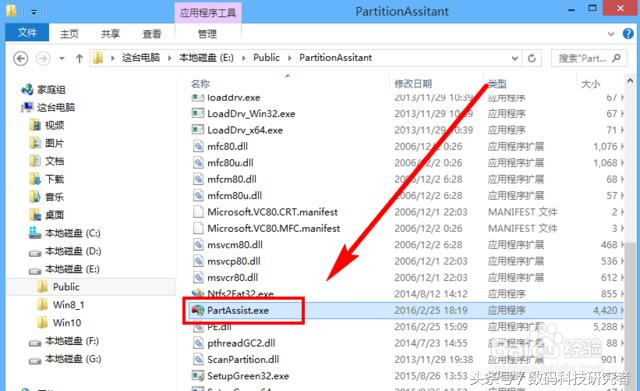The height and width of the screenshot is (391, 640).
Task: Switch to the 主页 ribbon tab
Action: coord(69,33)
